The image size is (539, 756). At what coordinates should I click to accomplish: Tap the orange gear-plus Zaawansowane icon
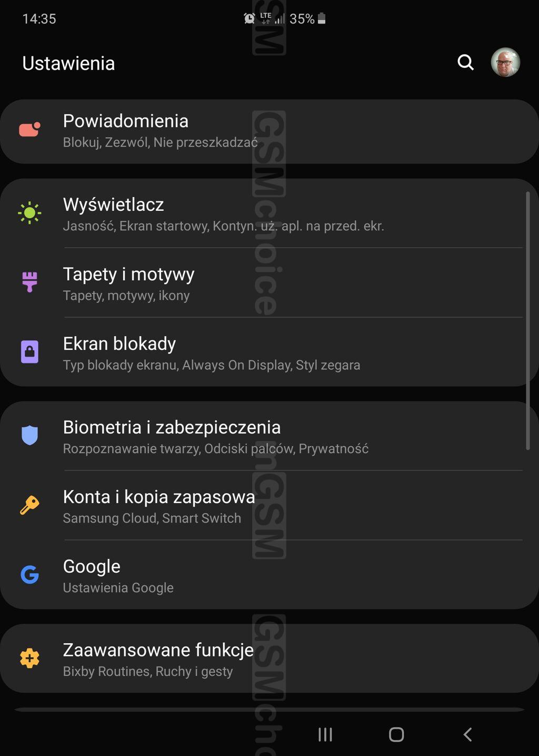tap(29, 658)
